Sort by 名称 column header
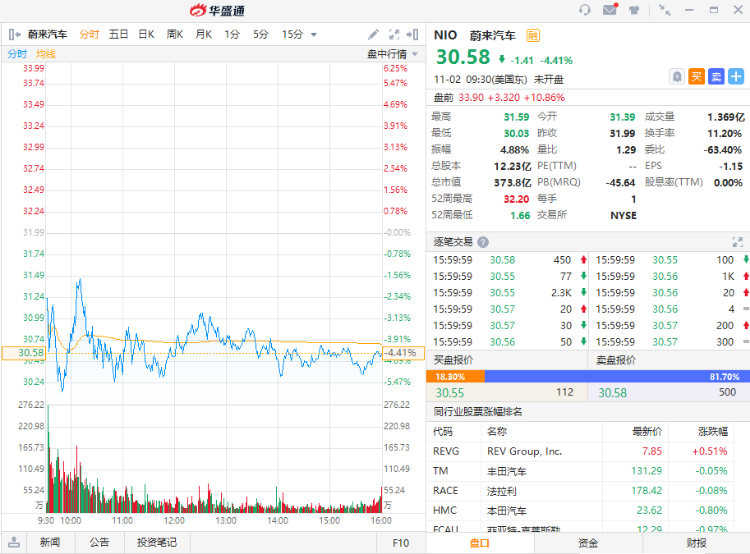750x554 pixels. click(496, 432)
